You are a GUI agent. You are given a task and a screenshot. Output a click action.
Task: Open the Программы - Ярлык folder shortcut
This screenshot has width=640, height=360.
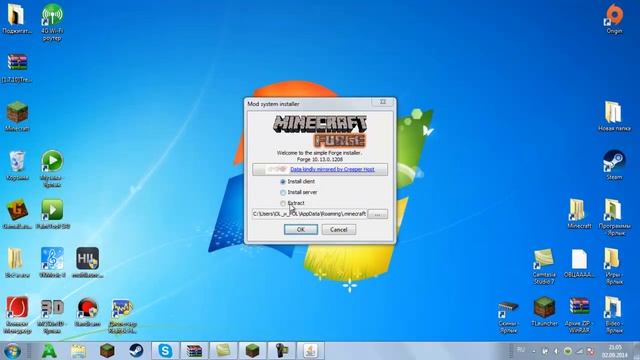point(614,217)
